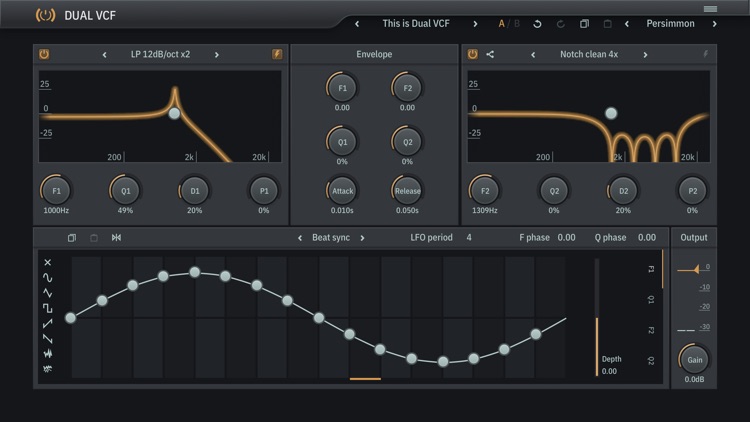Open the Persimmon theme menu
Image resolution: width=750 pixels, height=422 pixels.
[x=670, y=23]
